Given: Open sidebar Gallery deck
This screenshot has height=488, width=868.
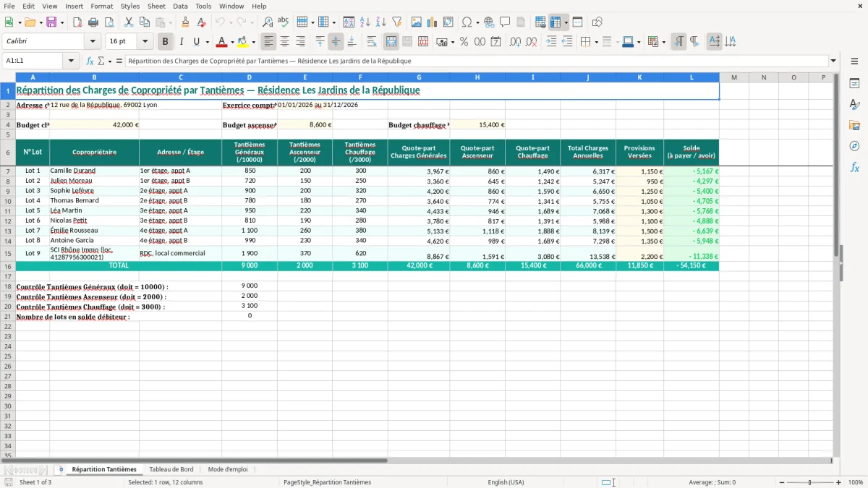Looking at the screenshot, I should point(854,125).
